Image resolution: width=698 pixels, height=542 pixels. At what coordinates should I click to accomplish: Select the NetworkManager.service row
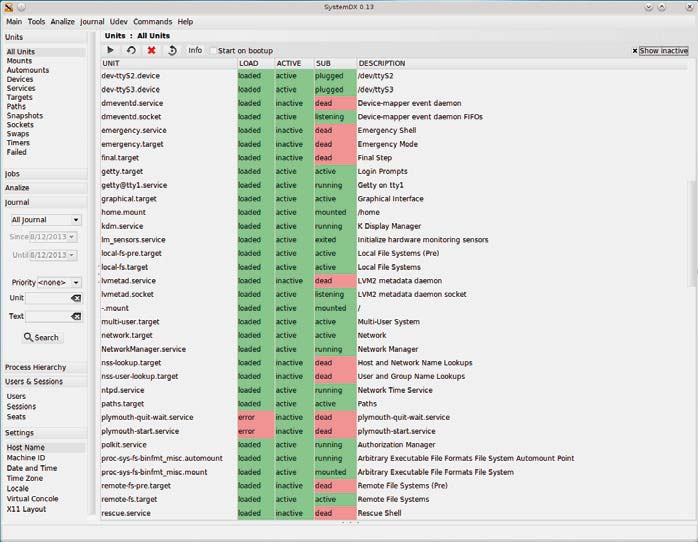point(394,349)
